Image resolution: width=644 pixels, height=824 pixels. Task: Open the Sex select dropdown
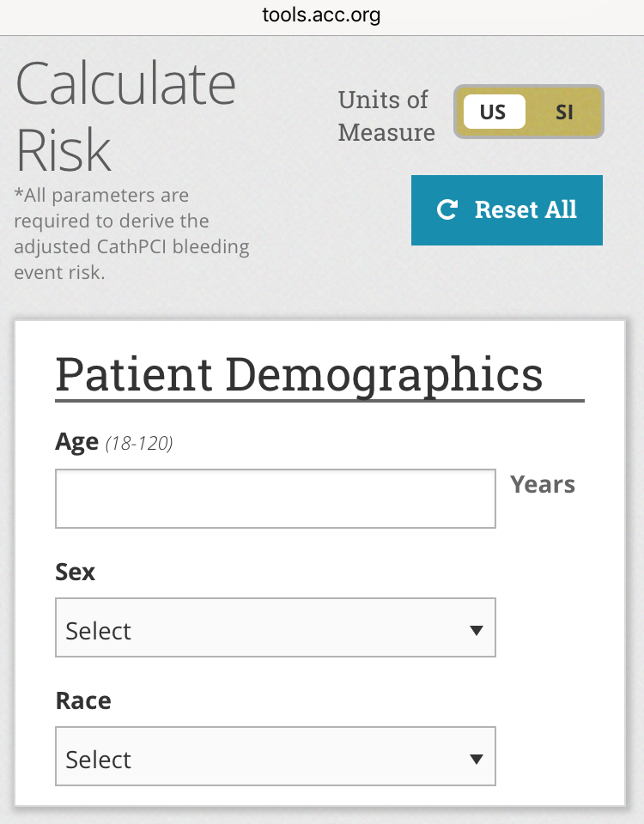pyautogui.click(x=275, y=628)
